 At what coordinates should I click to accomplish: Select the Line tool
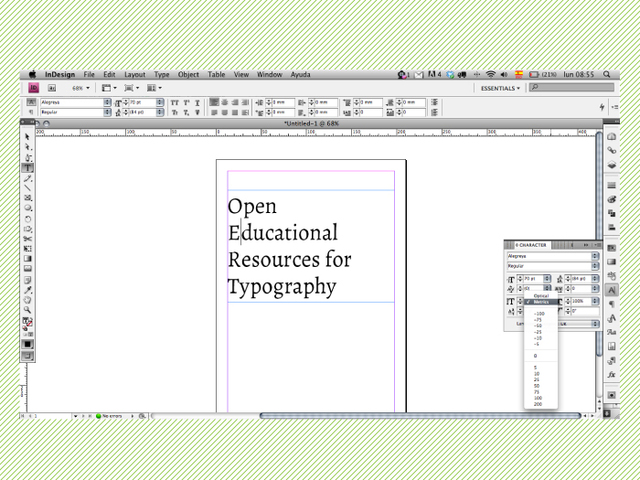click(x=27, y=188)
